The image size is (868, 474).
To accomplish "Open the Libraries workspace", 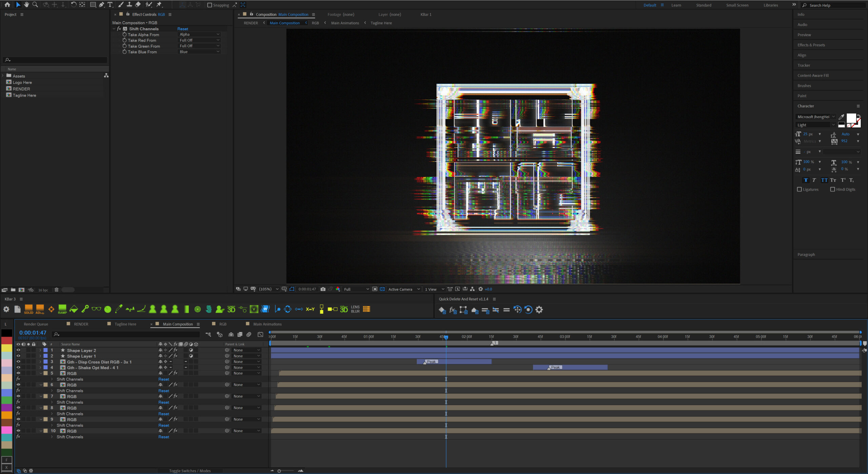I will coord(770,5).
